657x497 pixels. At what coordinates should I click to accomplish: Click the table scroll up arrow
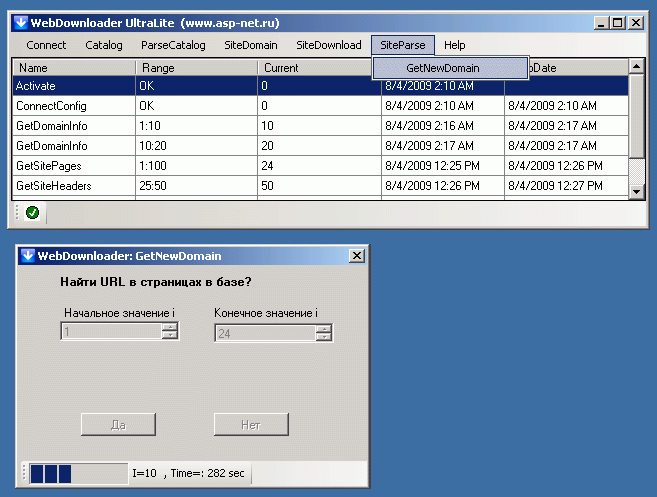[636, 66]
